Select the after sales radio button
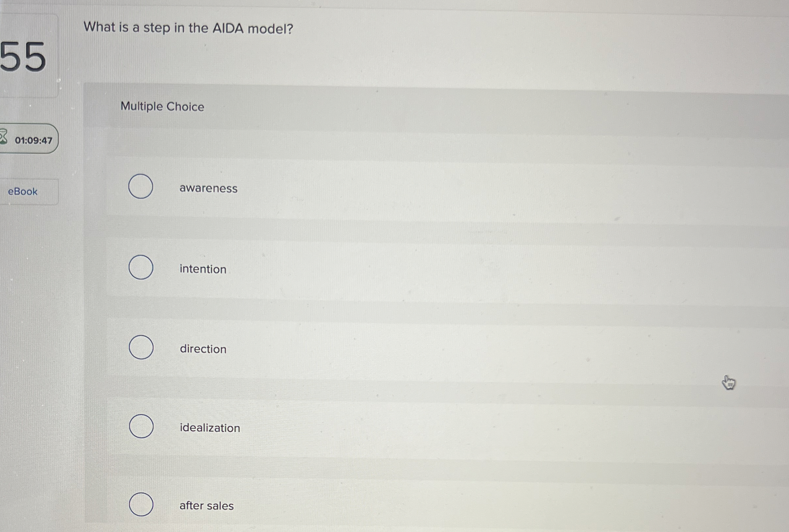Screen dimensions: 789x532 point(141,504)
